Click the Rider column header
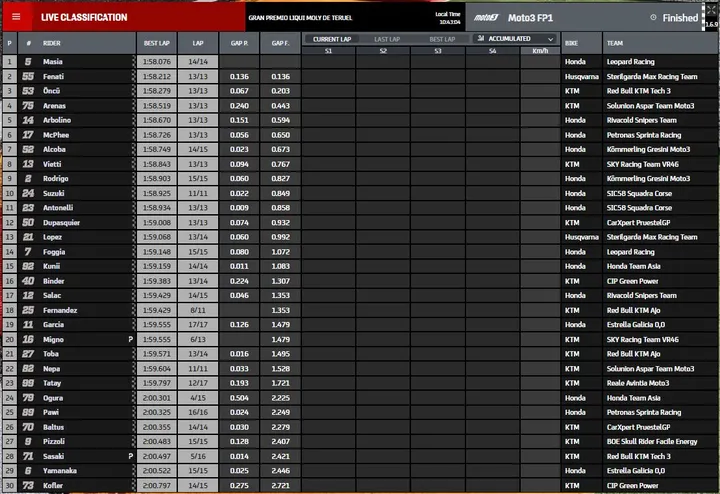This screenshot has width=720, height=494. tap(51, 43)
